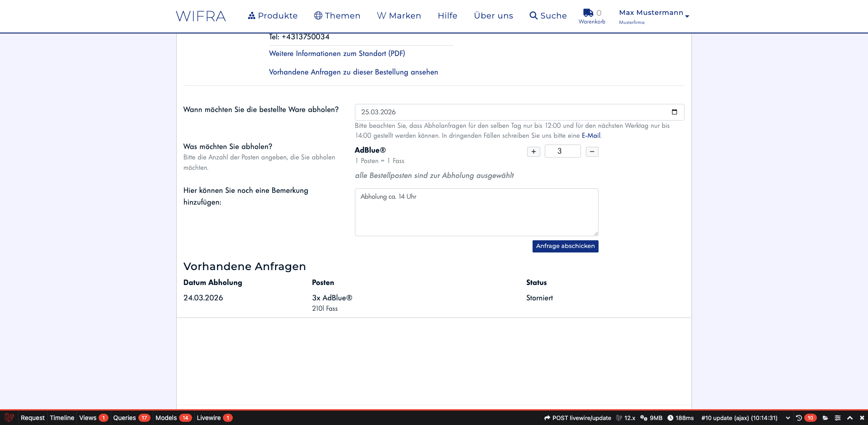Increase AdBlue quantity with plus button
The width and height of the screenshot is (868, 425).
coord(533,152)
